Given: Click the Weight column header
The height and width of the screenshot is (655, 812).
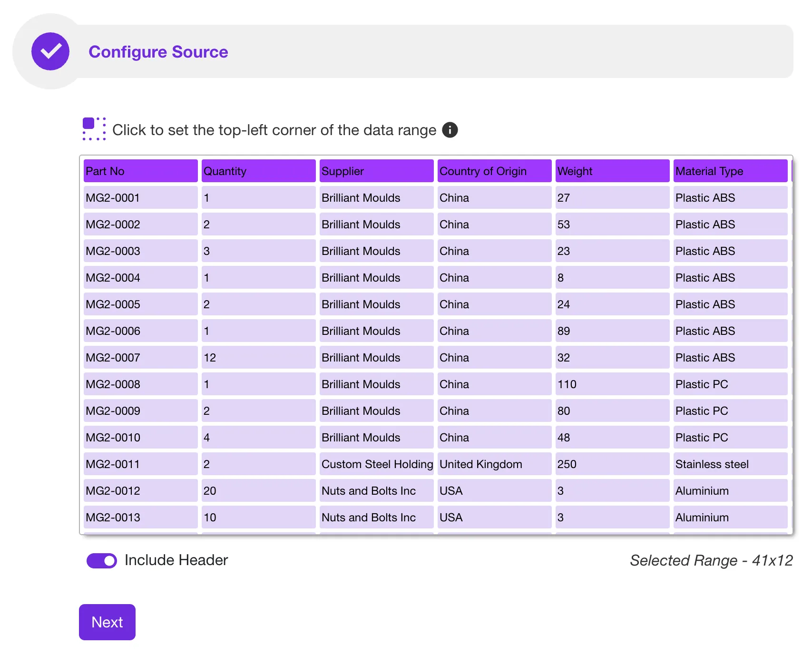Looking at the screenshot, I should [x=612, y=171].
